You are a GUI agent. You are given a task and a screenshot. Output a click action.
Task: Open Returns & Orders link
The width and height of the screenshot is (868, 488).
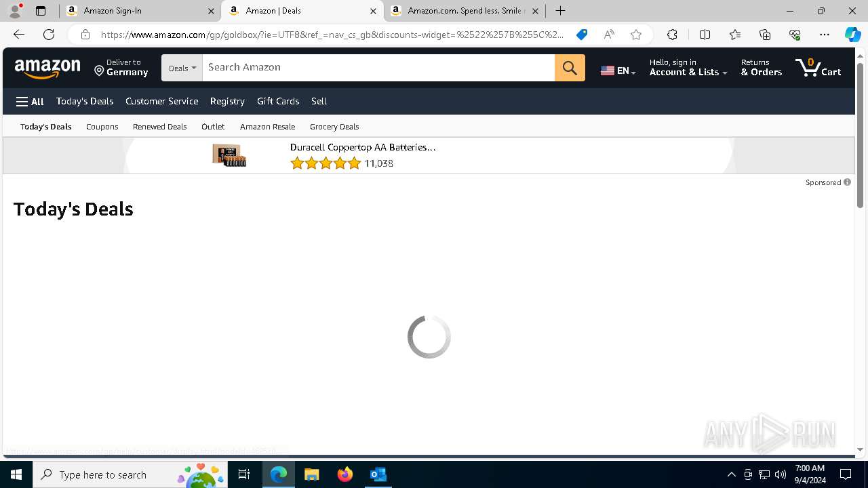pos(761,68)
